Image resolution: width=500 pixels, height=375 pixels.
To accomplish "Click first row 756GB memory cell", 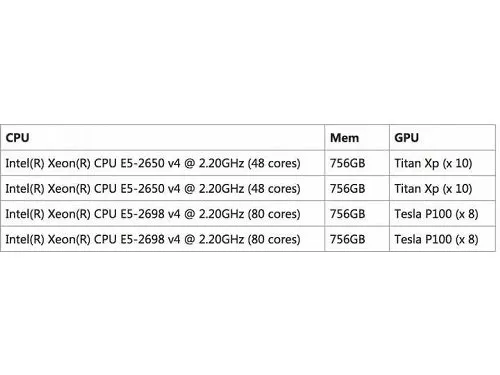I will pyautogui.click(x=357, y=163).
